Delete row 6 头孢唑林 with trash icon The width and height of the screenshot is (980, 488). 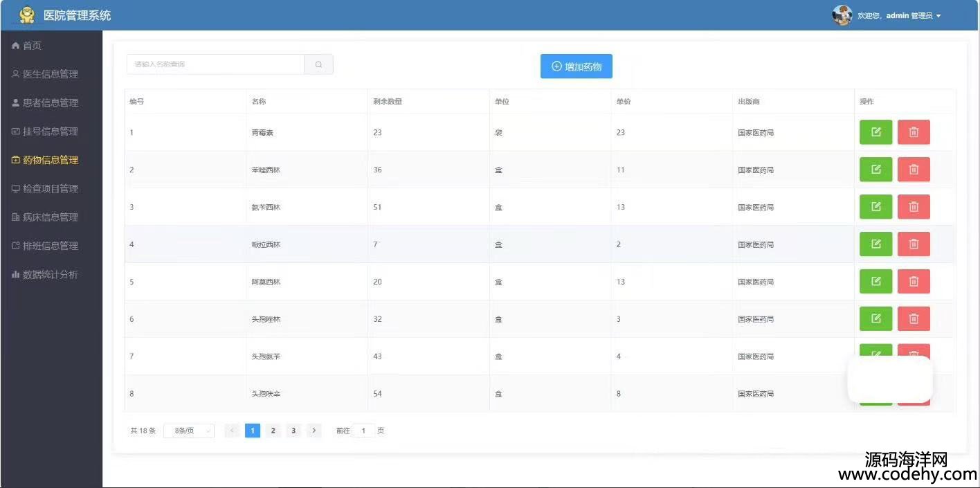914,319
